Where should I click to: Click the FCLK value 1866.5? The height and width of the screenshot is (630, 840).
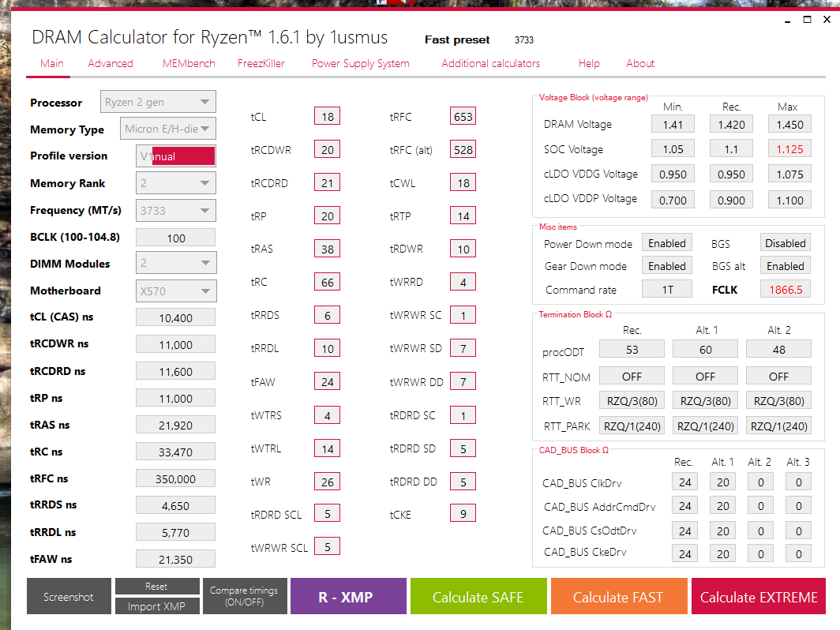pyautogui.click(x=786, y=289)
